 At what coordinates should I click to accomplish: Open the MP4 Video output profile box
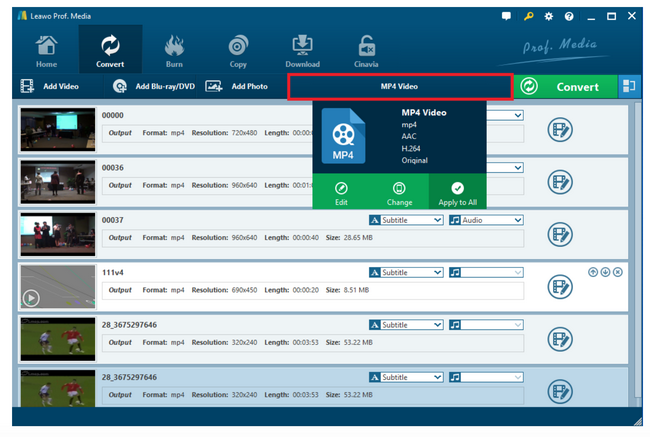point(400,87)
